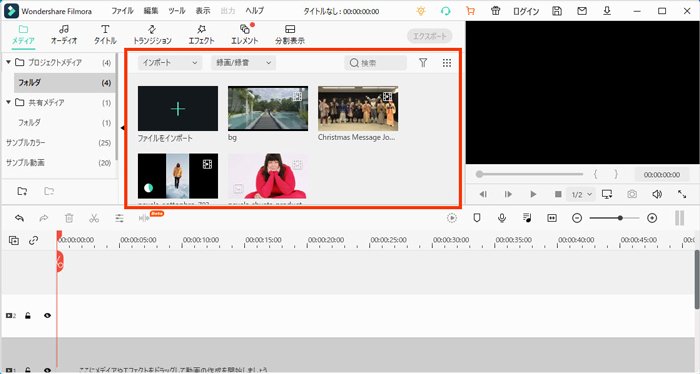Save project with floppy disk icon
The width and height of the screenshot is (700, 374).
coord(557,11)
